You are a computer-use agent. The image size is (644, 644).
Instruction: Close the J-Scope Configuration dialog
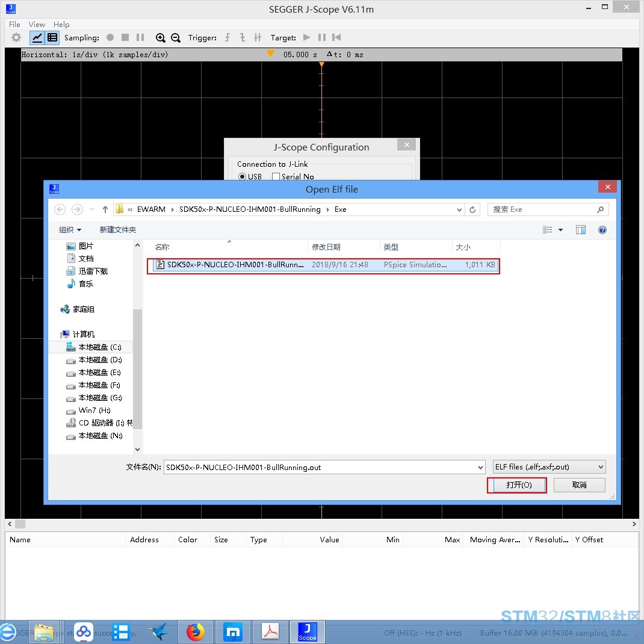[x=407, y=144]
